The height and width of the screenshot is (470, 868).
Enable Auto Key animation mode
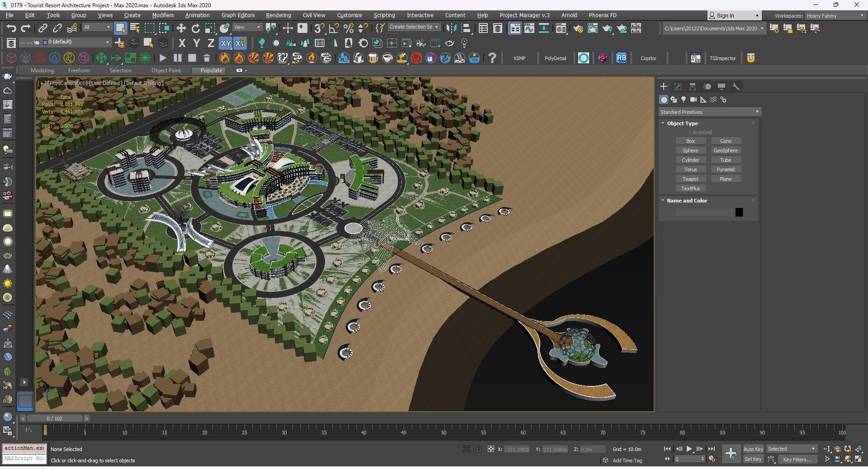753,449
